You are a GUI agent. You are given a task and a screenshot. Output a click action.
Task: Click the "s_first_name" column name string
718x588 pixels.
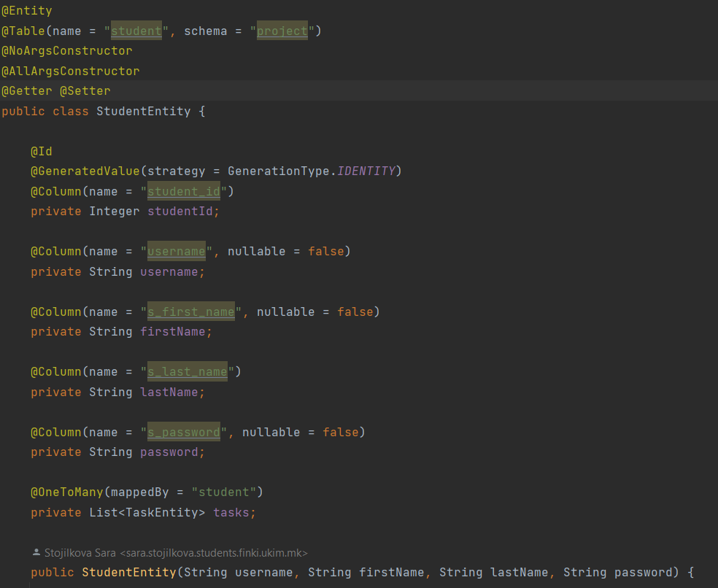click(190, 312)
